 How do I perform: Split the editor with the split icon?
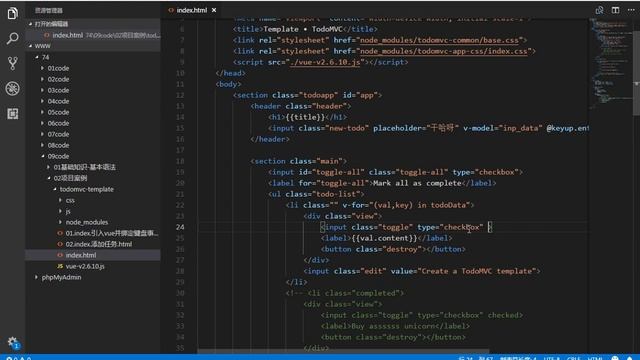[x=615, y=10]
